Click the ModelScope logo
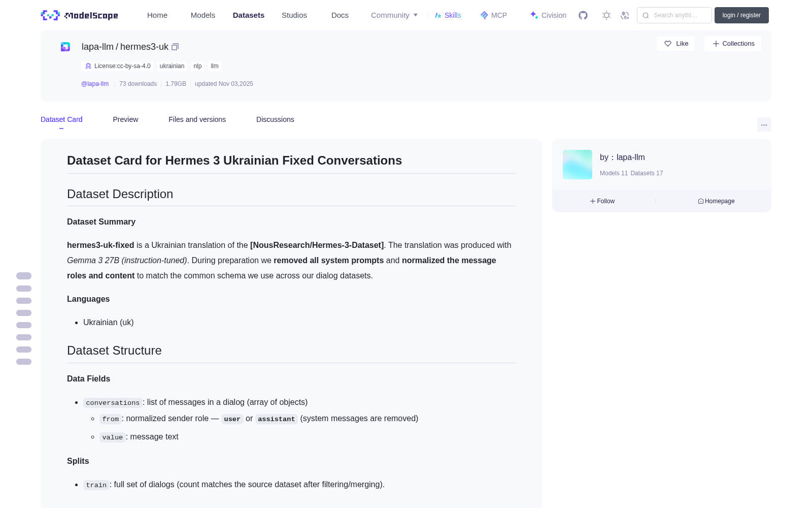The image size is (812, 508). [x=80, y=15]
